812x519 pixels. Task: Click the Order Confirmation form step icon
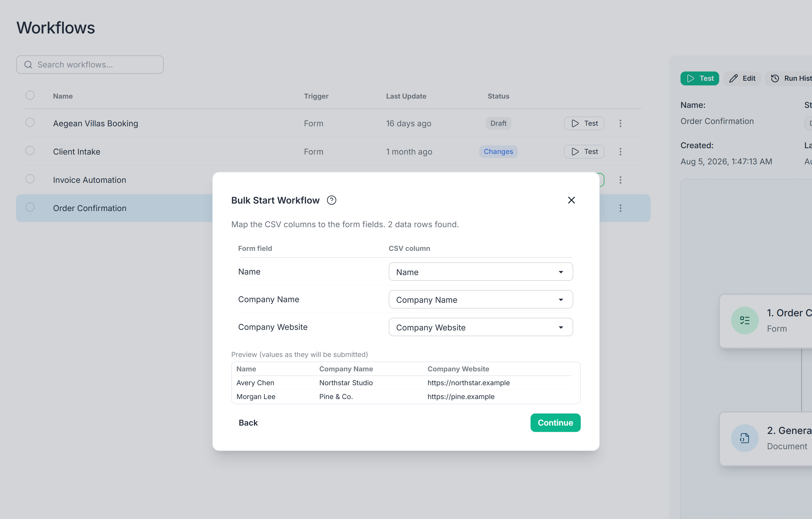pyautogui.click(x=745, y=320)
